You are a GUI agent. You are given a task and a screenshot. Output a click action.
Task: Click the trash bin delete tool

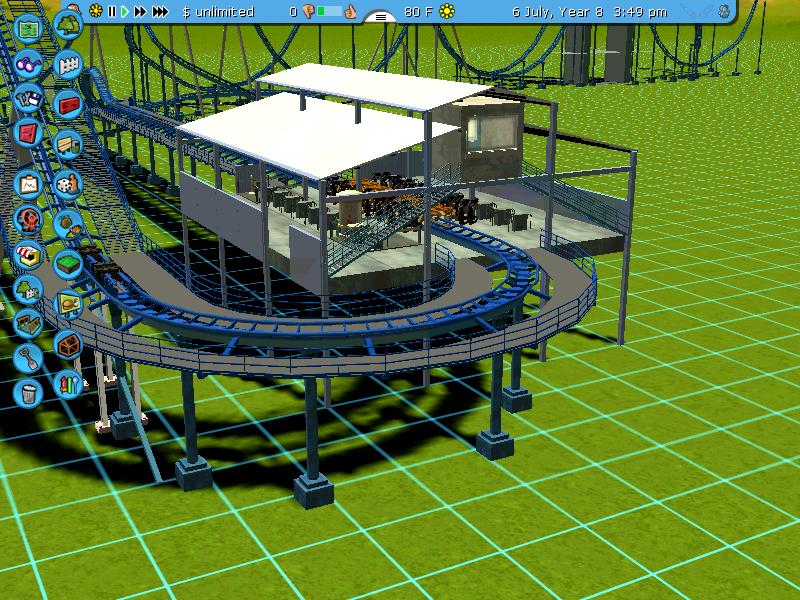point(28,389)
